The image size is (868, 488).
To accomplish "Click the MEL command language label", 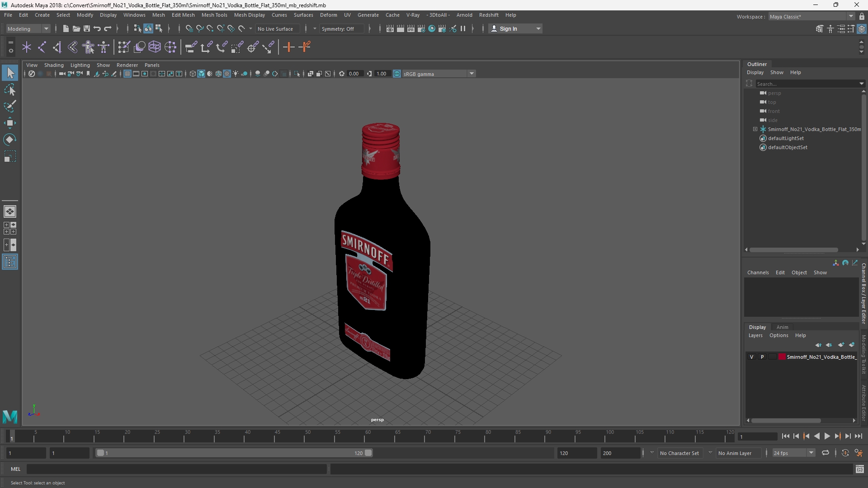I will coord(16,469).
